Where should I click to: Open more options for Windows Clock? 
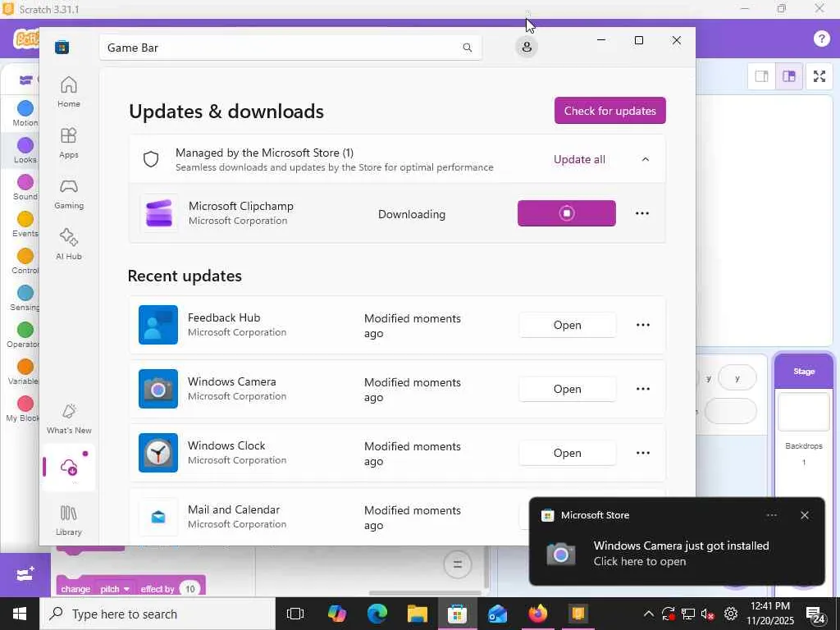pos(642,453)
